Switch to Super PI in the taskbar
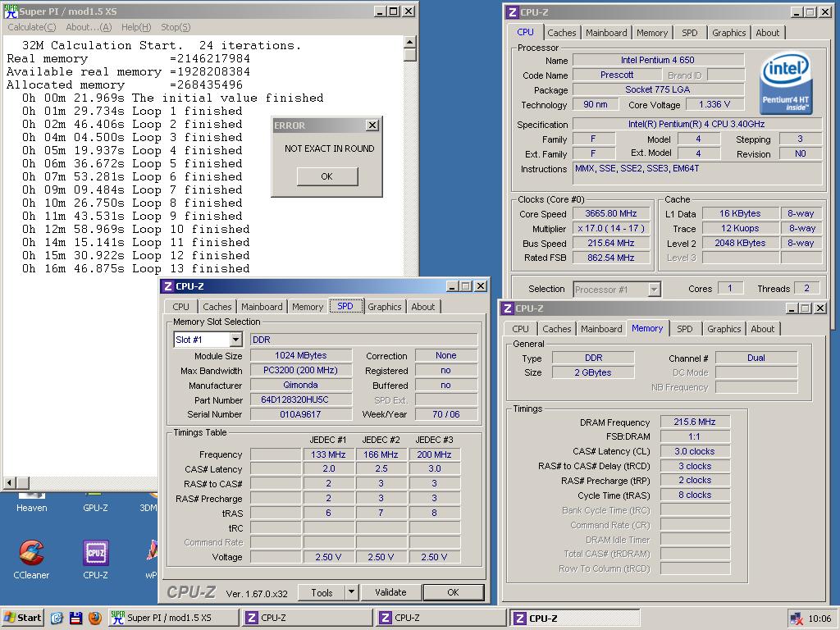The width and height of the screenshot is (840, 630). pyautogui.click(x=173, y=618)
